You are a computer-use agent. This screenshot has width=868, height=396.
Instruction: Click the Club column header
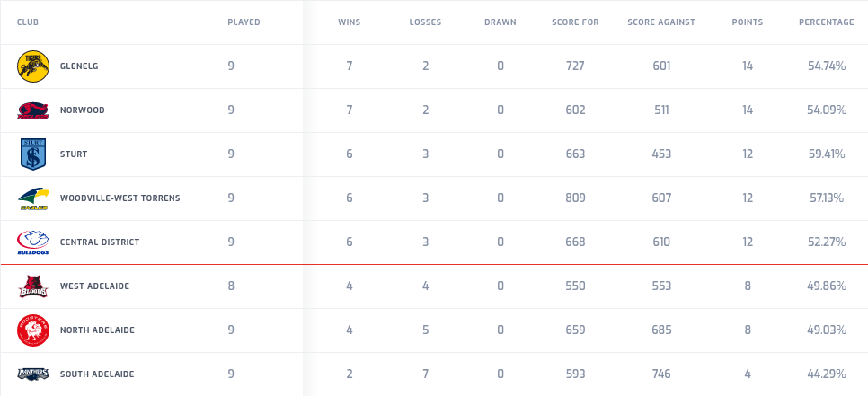pos(28,22)
